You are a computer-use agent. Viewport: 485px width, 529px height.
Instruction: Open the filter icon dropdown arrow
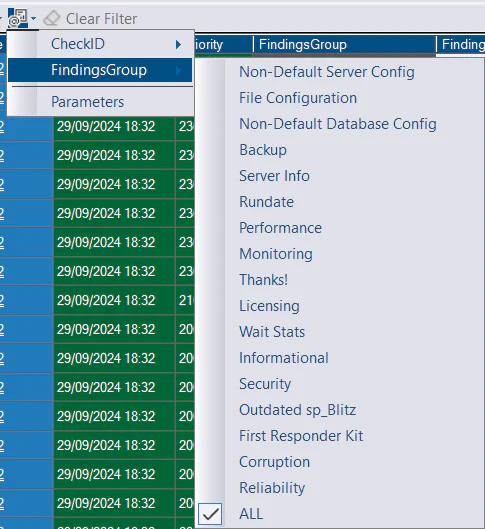pyautogui.click(x=33, y=19)
